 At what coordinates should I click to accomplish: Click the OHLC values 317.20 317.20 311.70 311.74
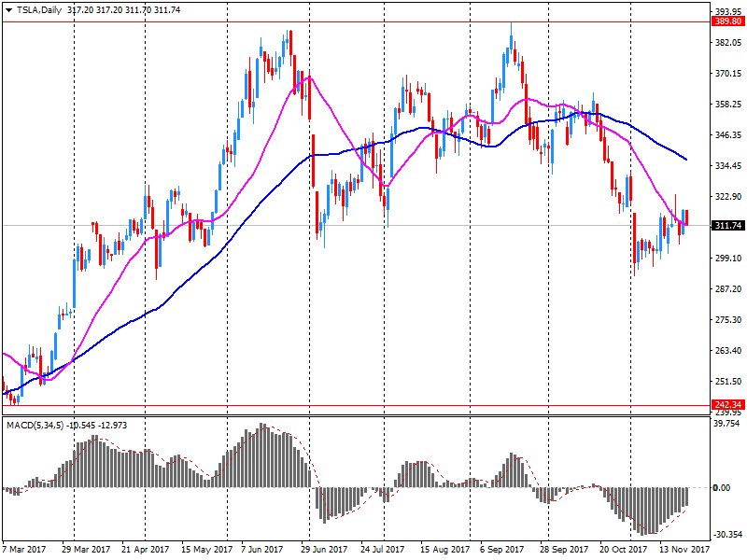pyautogui.click(x=124, y=10)
